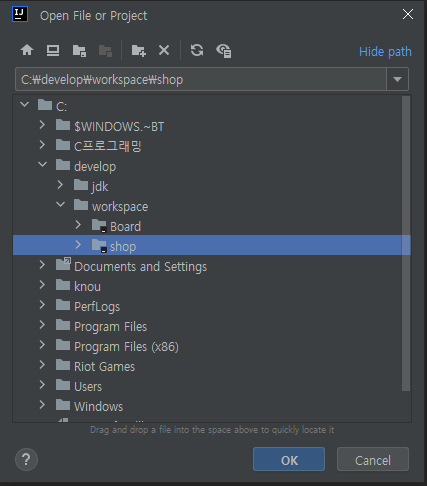Refresh the file tree
This screenshot has height=486, width=427.
click(x=197, y=50)
